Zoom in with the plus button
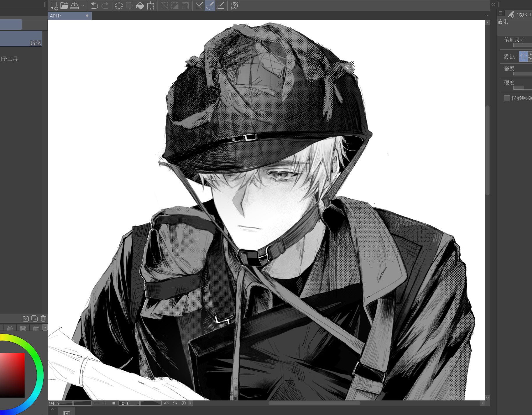The image size is (532, 415). 105,403
